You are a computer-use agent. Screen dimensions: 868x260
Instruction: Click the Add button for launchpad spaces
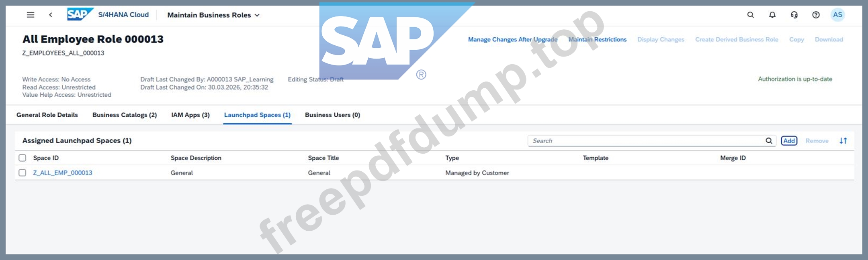tap(789, 141)
